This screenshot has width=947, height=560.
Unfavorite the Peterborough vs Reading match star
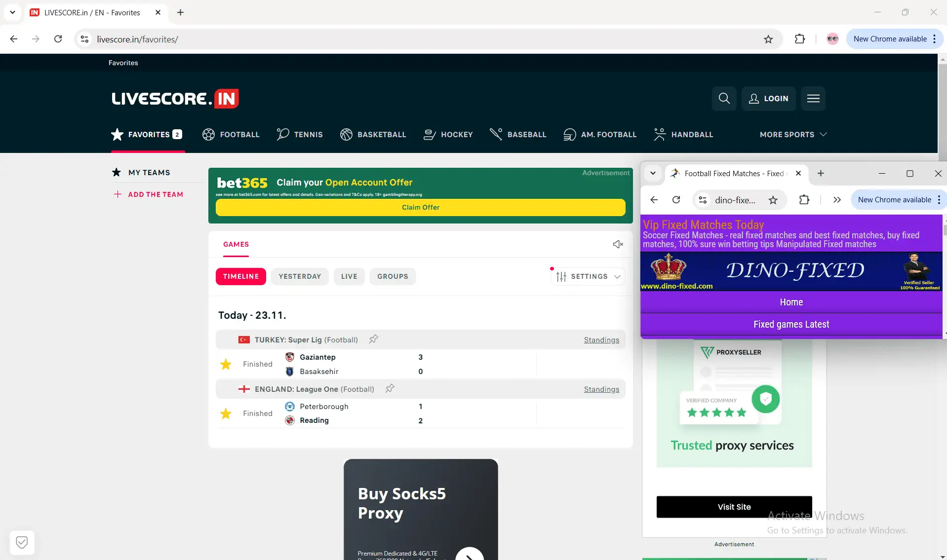click(x=226, y=413)
